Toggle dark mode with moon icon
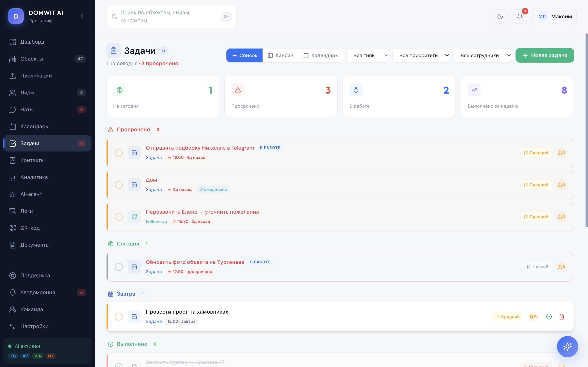Image resolution: width=588 pixels, height=367 pixels. coord(500,17)
